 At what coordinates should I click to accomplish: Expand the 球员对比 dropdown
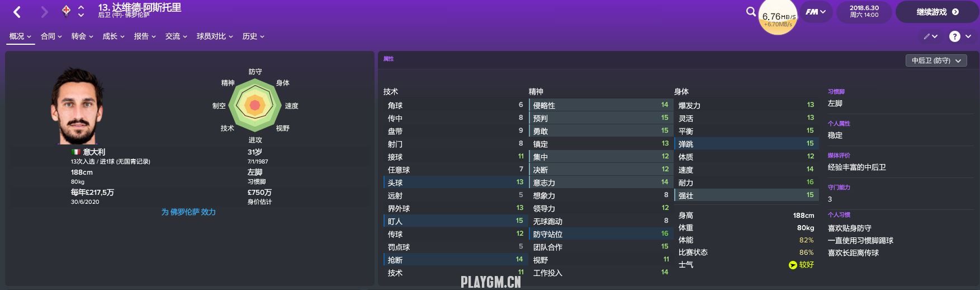coord(215,36)
